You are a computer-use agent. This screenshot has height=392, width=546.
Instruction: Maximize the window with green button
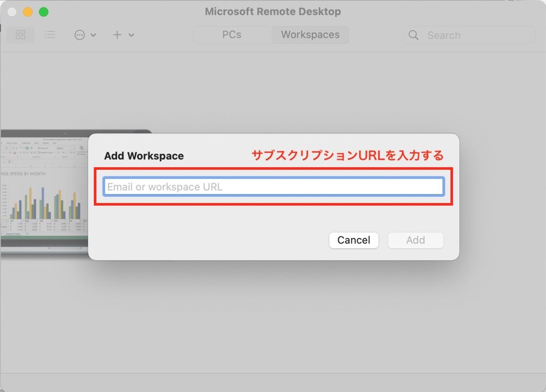(x=44, y=12)
